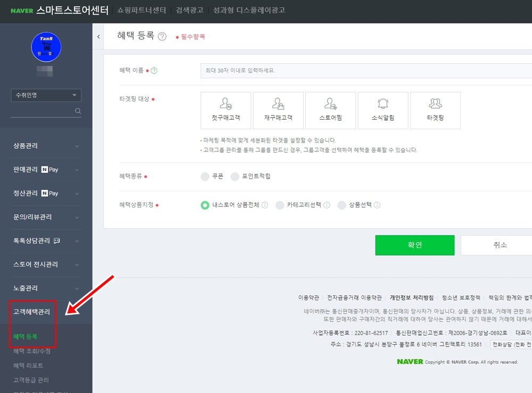Select the 스토어찜 targeting card

(x=330, y=110)
